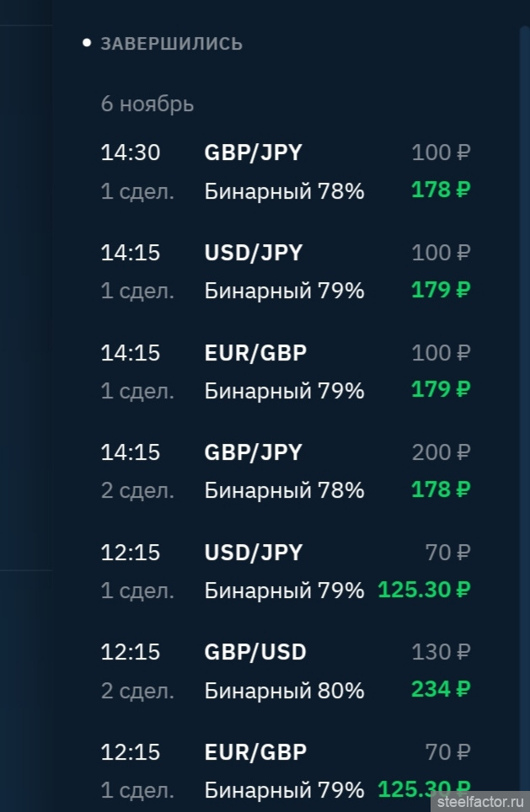The image size is (530, 812).
Task: Expand "2 сдел." under GBP/USD trade
Action: coord(137,691)
